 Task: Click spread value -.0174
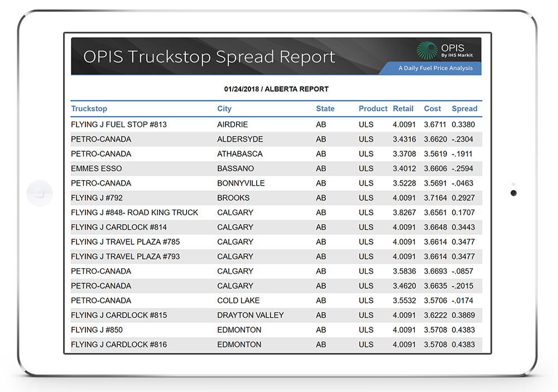(462, 301)
